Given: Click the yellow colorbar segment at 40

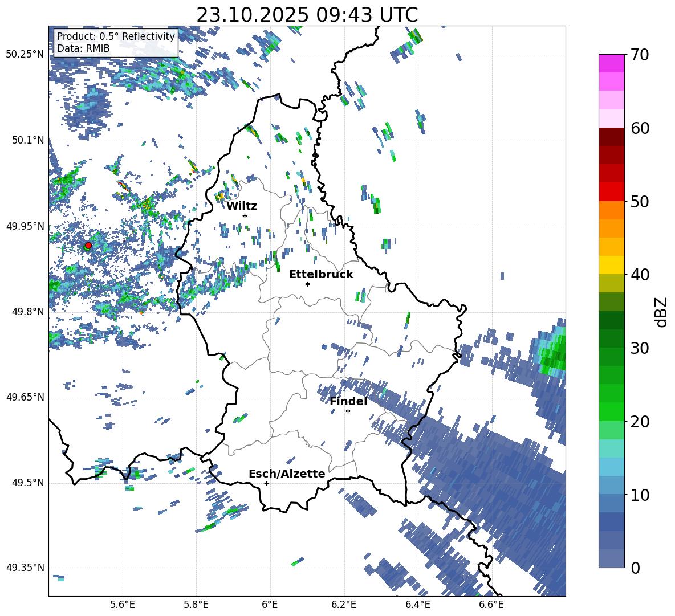Looking at the screenshot, I should (611, 265).
